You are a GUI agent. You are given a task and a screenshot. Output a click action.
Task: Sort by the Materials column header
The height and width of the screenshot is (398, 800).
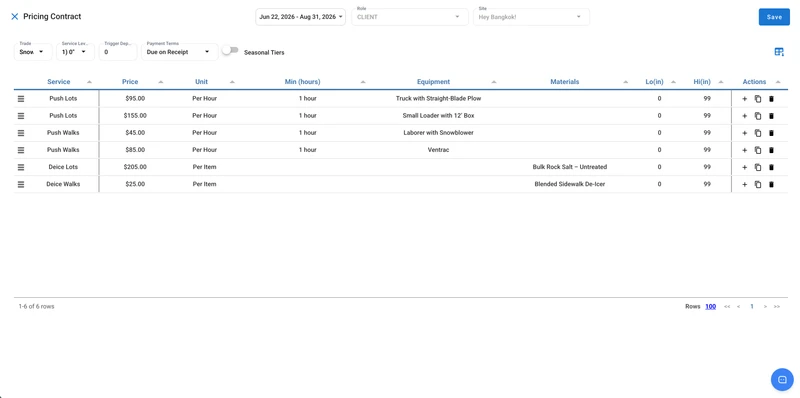point(565,82)
